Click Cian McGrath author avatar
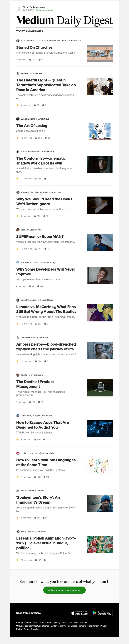Image resolution: width=129 pixels, height=644 pixels. 18,338
